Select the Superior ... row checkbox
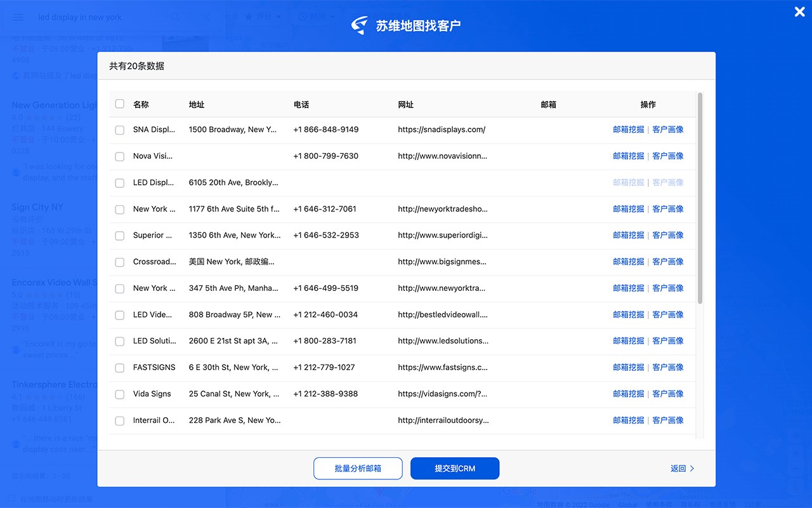 click(119, 236)
